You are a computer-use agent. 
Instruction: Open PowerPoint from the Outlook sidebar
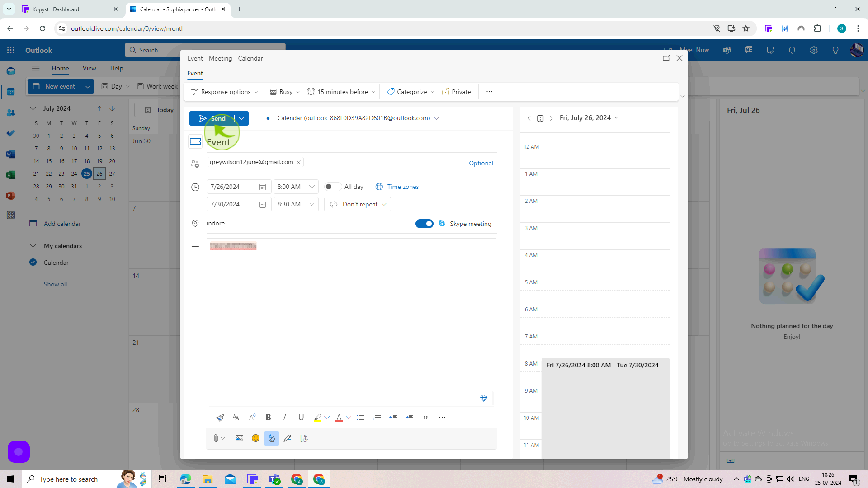tap(11, 196)
